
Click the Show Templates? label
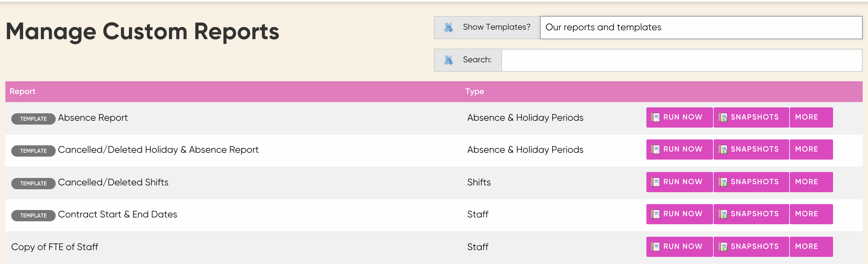pyautogui.click(x=496, y=27)
